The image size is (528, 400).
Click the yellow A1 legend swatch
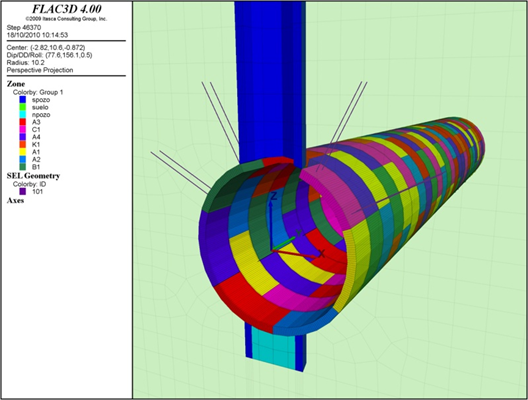click(x=23, y=152)
